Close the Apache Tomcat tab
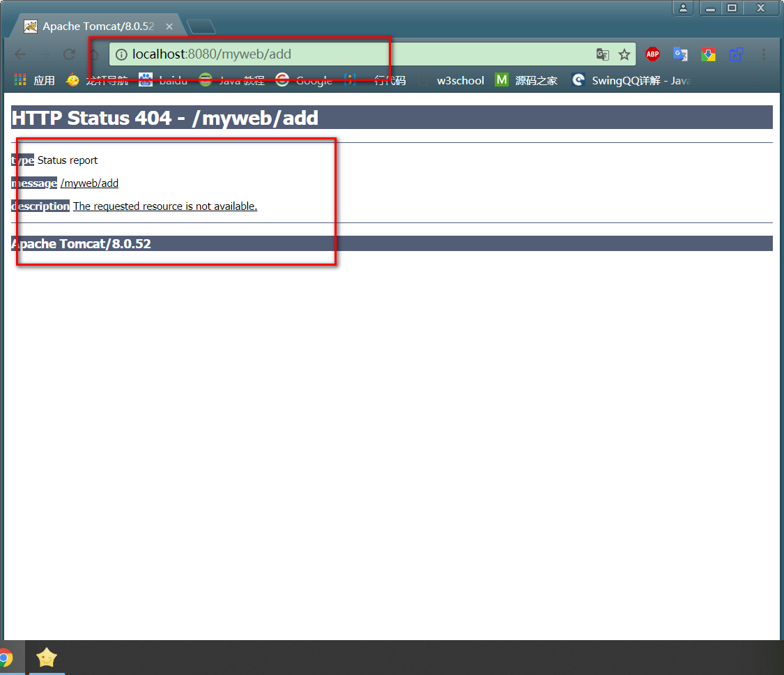Screen dimensions: 784x675 (x=169, y=26)
